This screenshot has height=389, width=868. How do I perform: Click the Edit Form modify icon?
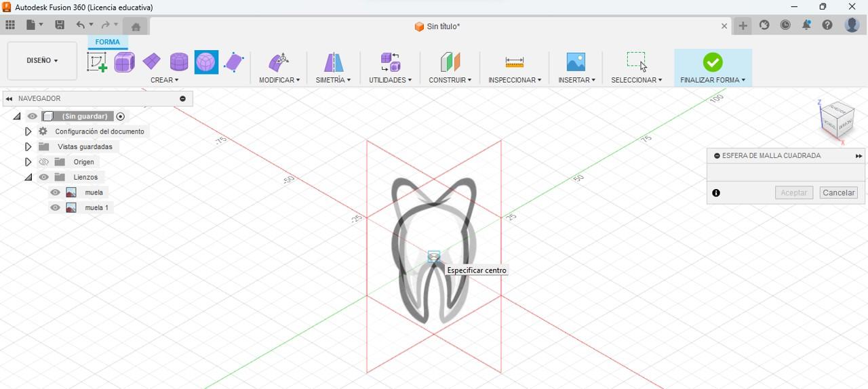[279, 62]
